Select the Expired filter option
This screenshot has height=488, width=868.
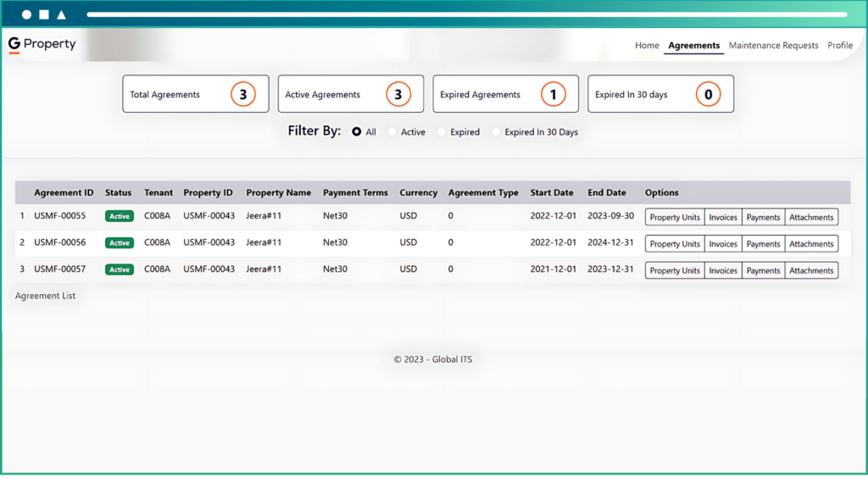[442, 132]
